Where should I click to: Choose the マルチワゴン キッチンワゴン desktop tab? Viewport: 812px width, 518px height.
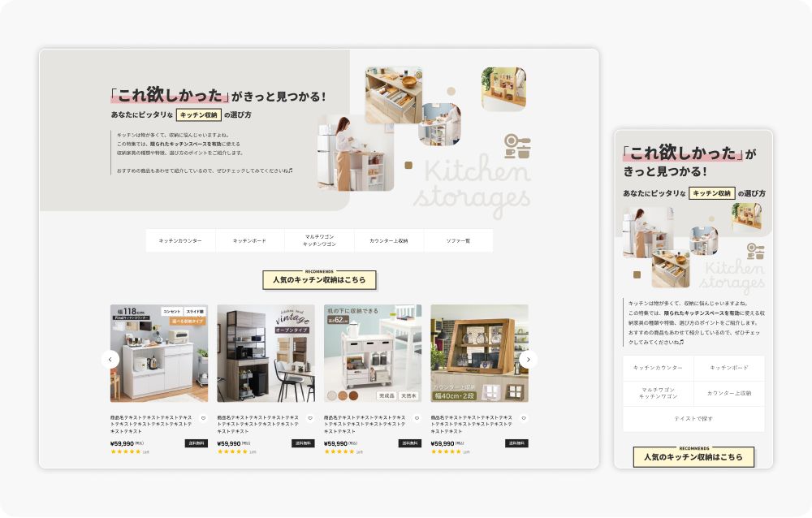tap(319, 241)
